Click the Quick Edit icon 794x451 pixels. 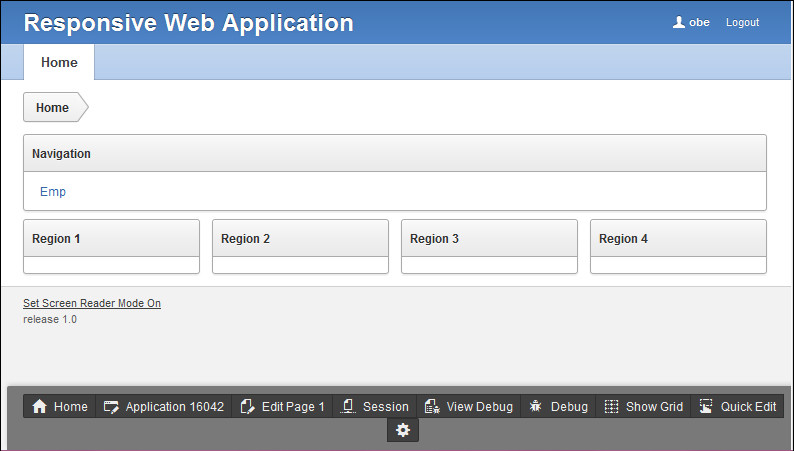(706, 407)
